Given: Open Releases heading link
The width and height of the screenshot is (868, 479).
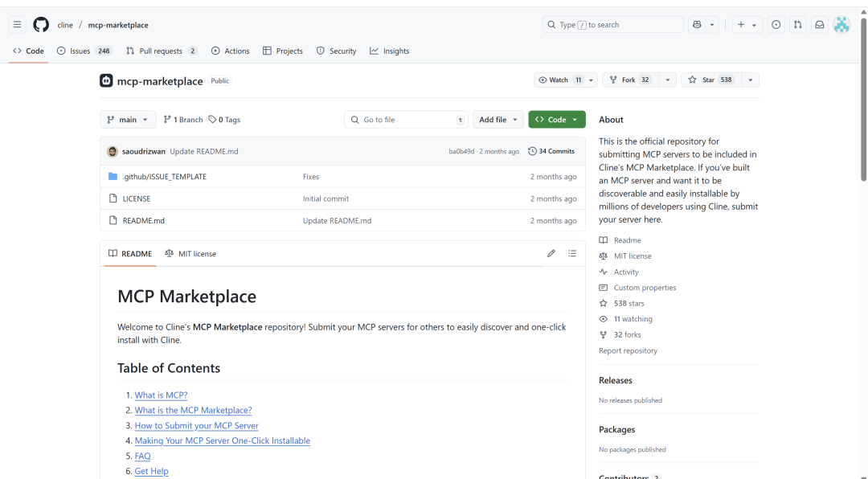Looking at the screenshot, I should [615, 380].
